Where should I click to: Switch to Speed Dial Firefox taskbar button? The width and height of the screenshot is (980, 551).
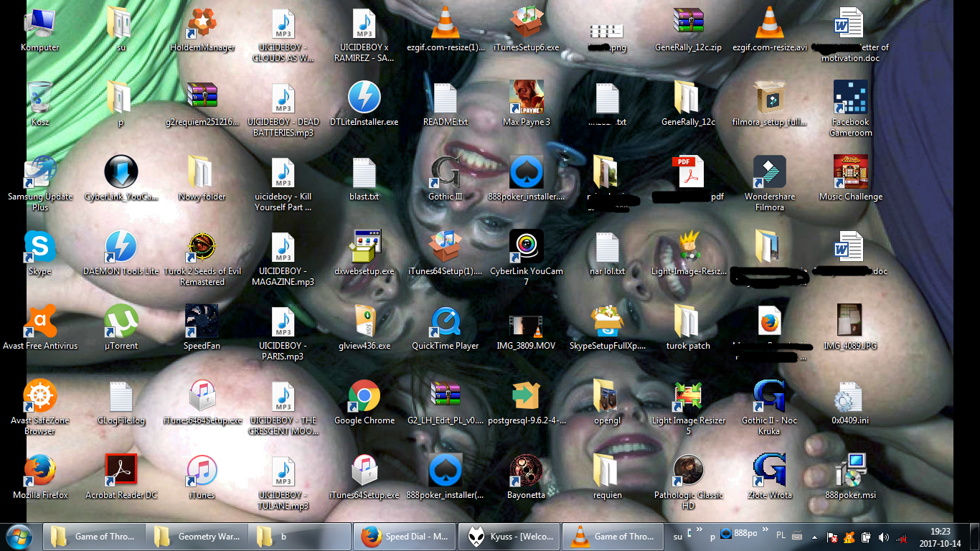tap(405, 537)
